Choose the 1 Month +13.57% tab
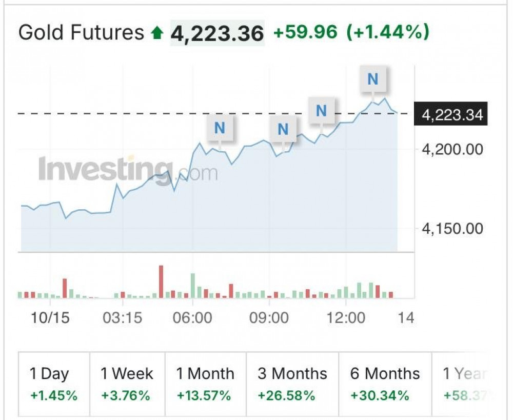Image resolution: width=513 pixels, height=420 pixels. click(x=205, y=384)
